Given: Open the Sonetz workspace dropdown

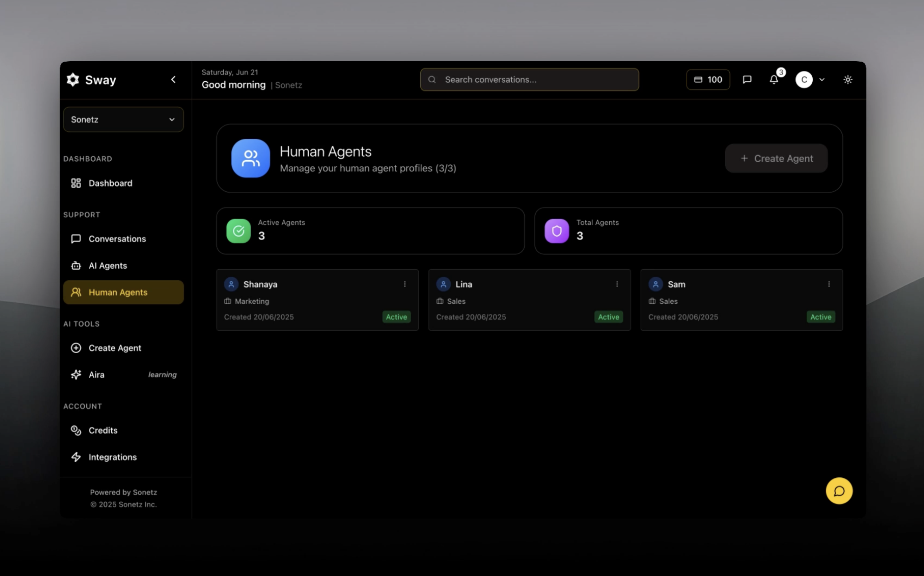Looking at the screenshot, I should 123,120.
